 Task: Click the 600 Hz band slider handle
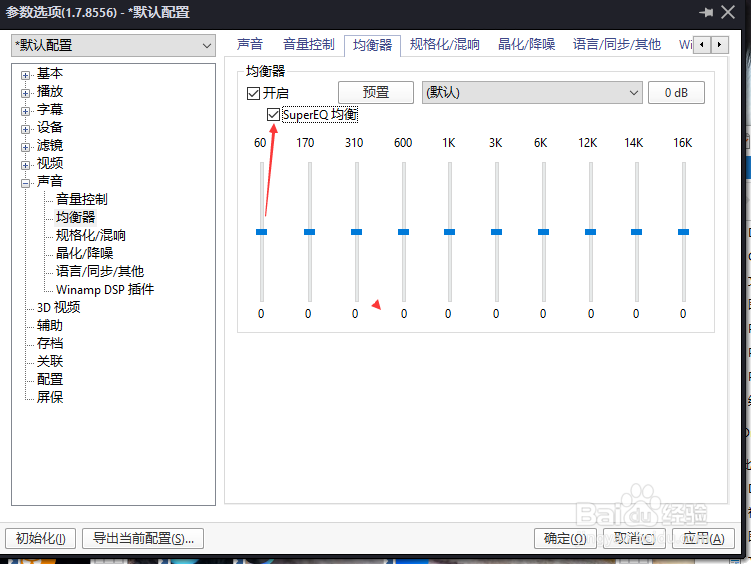click(x=403, y=232)
